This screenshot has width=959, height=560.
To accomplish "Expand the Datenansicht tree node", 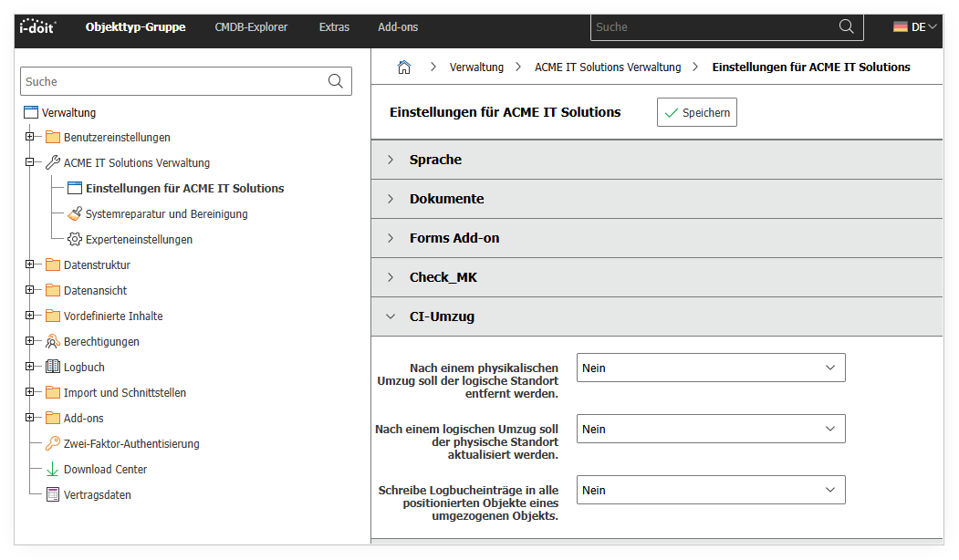I will click(x=29, y=290).
